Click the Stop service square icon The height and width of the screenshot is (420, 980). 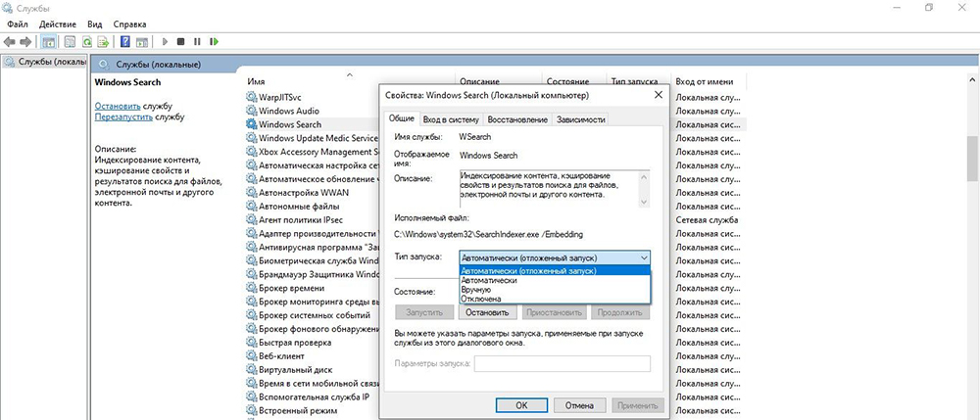click(x=180, y=42)
